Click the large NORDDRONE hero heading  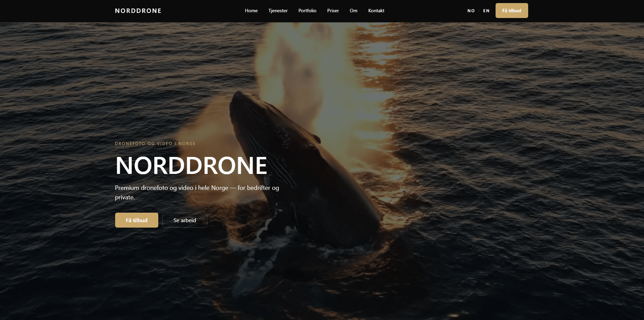pyautogui.click(x=191, y=166)
